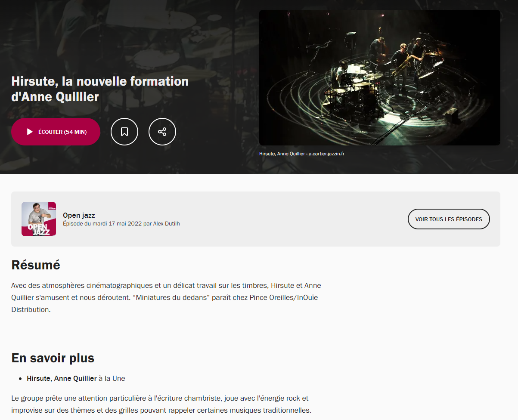Click paragraph about l'écriture chambriste
The height and width of the screenshot is (420, 518).
point(161,404)
